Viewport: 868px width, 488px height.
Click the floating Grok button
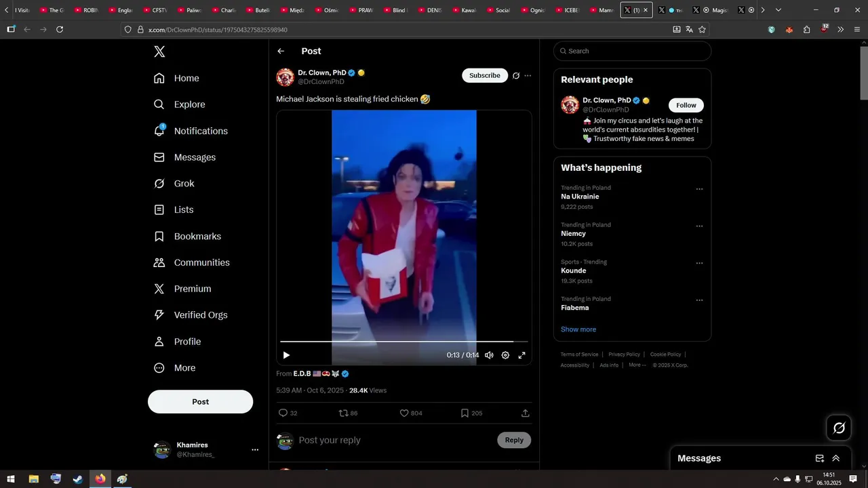click(x=839, y=428)
